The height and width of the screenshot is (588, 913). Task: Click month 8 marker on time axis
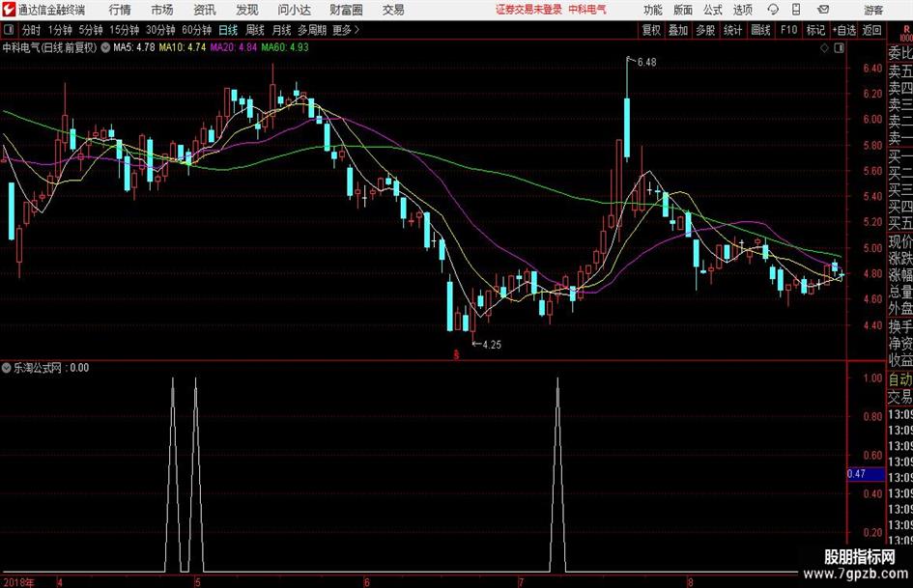691,582
